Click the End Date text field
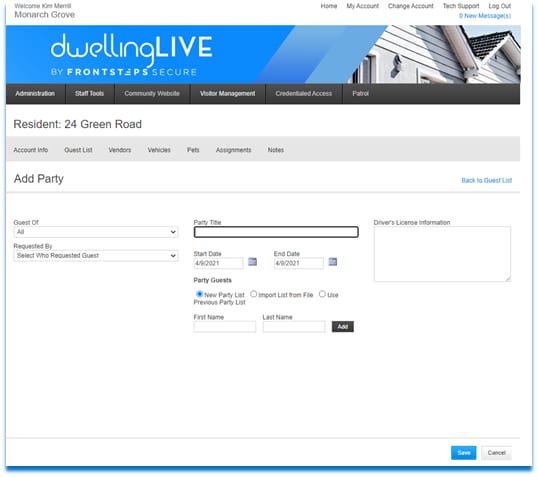Viewport: 538px width, 477px height. click(x=299, y=263)
